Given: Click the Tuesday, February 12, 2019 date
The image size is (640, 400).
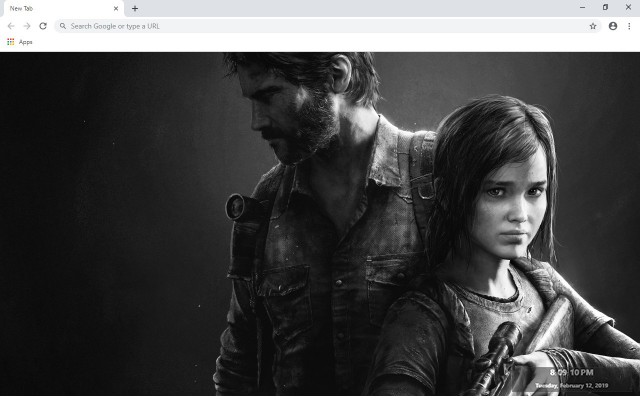Looking at the screenshot, I should pos(571,385).
